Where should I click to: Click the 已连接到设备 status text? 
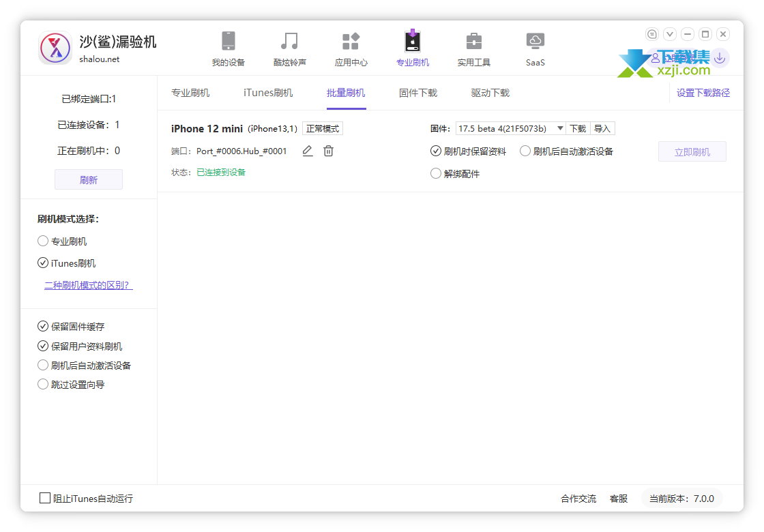[221, 172]
